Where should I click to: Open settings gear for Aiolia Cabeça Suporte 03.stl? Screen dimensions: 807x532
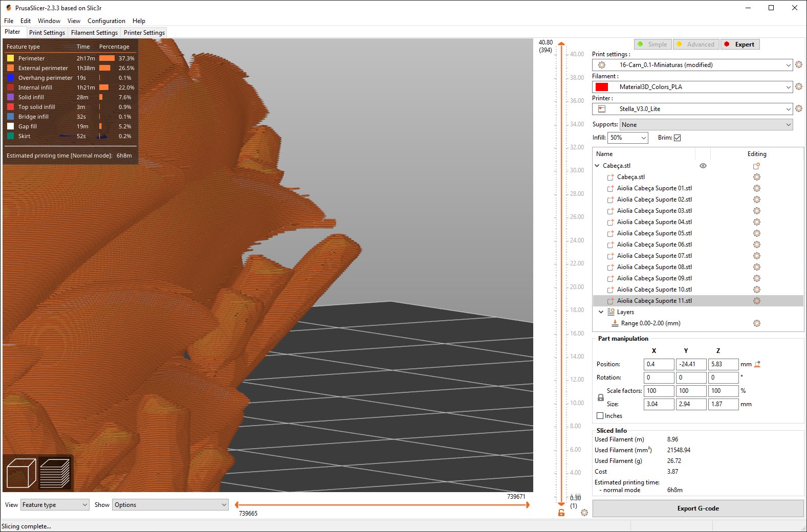[756, 211]
